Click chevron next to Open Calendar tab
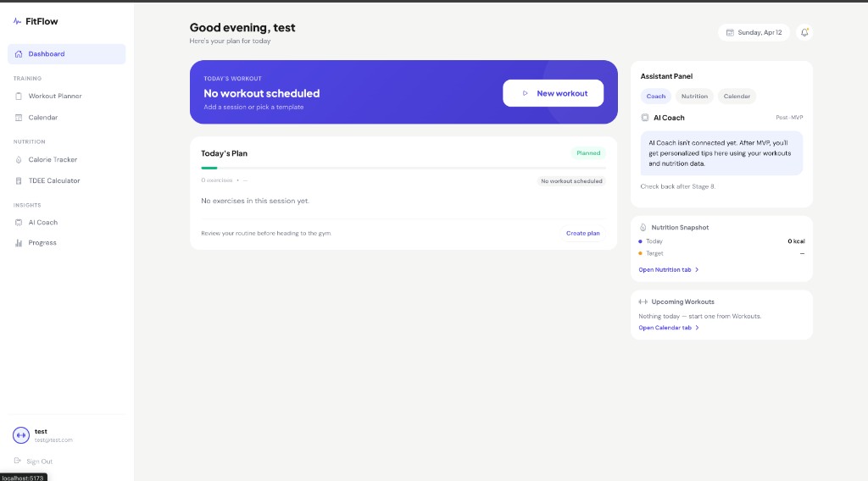Image resolution: width=868 pixels, height=481 pixels. (697, 328)
